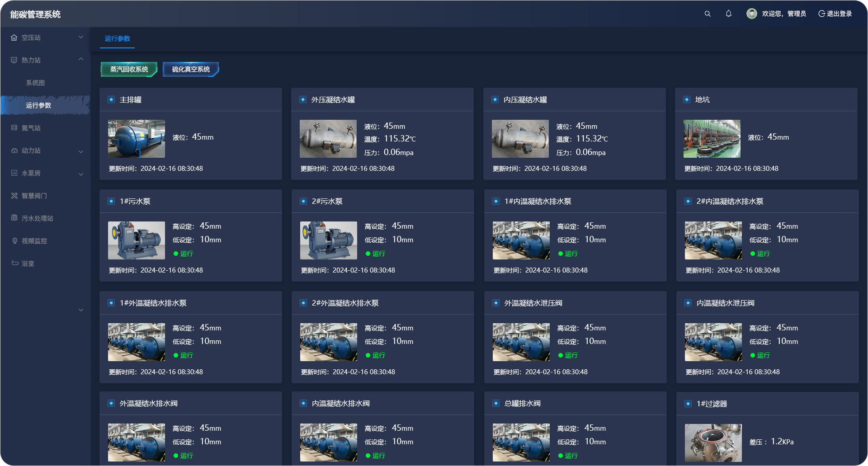Click the 氮气站 sidebar icon
The width and height of the screenshot is (868, 466).
click(x=14, y=128)
